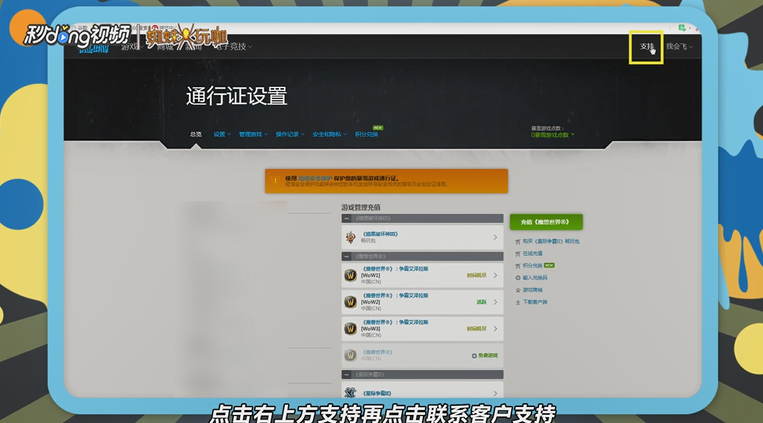Screen dimensions: 763x423
Task: Click the warning icon in orange banner
Action: [x=275, y=181]
